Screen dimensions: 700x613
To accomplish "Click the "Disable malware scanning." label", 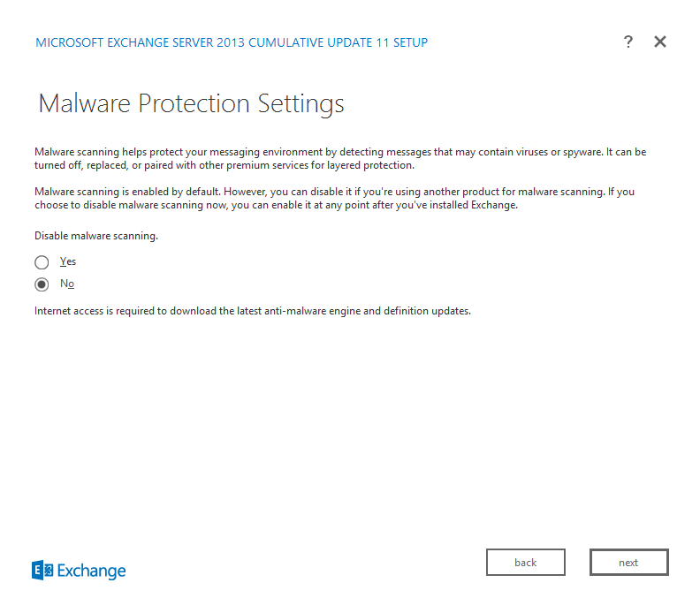I will click(96, 236).
